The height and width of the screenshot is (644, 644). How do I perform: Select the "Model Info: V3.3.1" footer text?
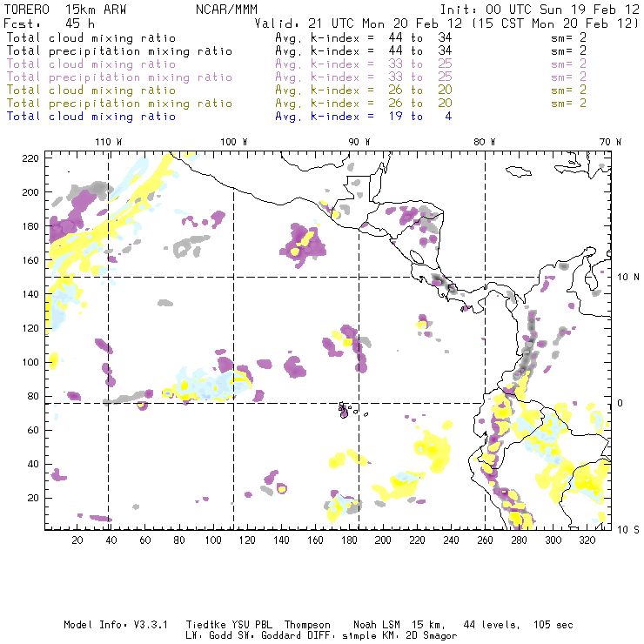click(116, 625)
